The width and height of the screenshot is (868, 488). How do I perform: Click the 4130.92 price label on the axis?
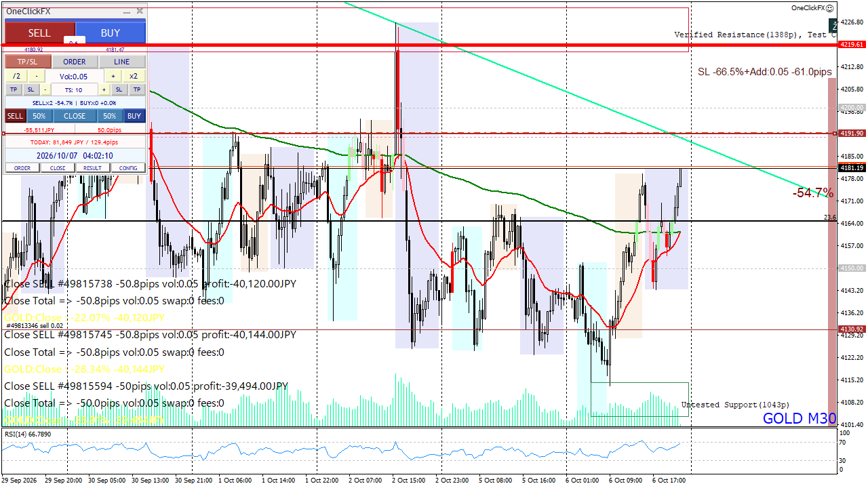852,329
